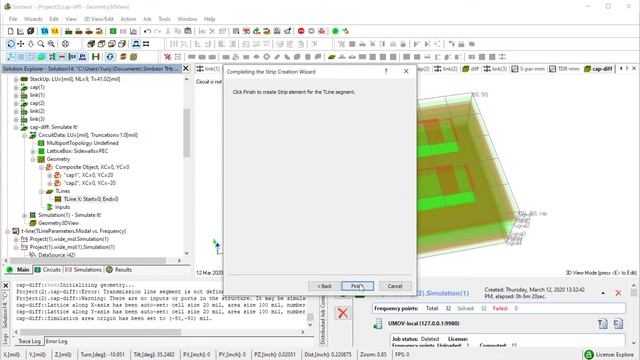Viewport: 640px width, 360px height.
Task: Click the red stop simulation icon
Action: (301, 31)
